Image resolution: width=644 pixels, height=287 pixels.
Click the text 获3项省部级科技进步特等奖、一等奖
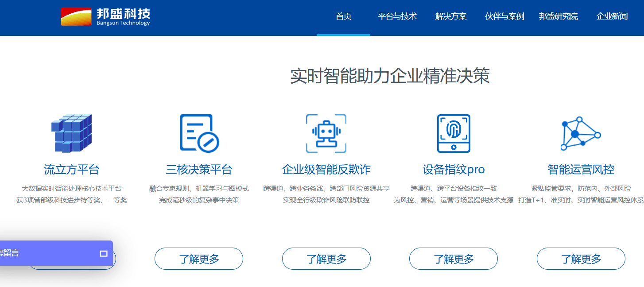[72, 200]
